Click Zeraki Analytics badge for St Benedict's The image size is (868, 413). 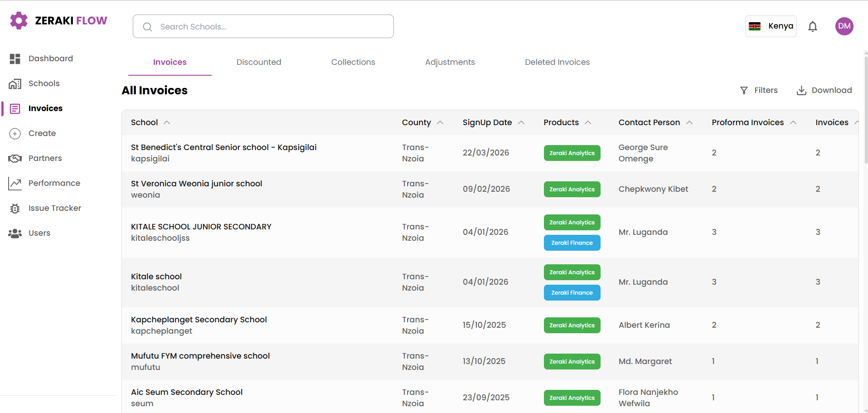(x=572, y=153)
